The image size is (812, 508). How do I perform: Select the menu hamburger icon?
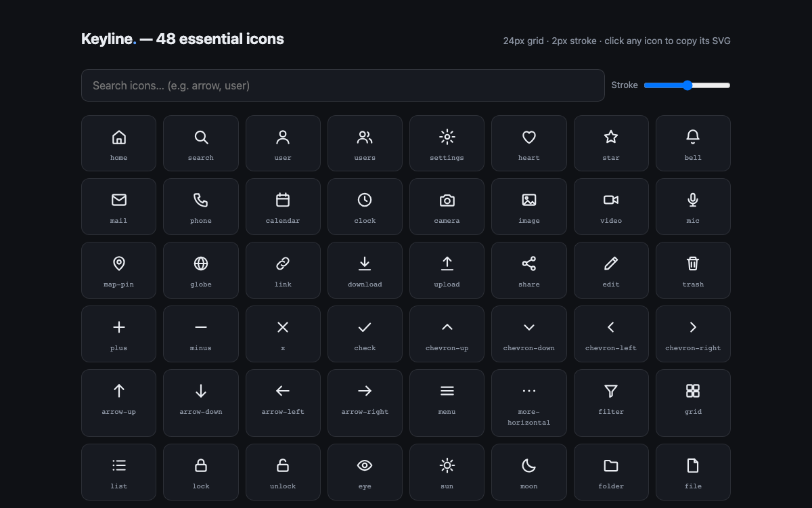tap(447, 403)
